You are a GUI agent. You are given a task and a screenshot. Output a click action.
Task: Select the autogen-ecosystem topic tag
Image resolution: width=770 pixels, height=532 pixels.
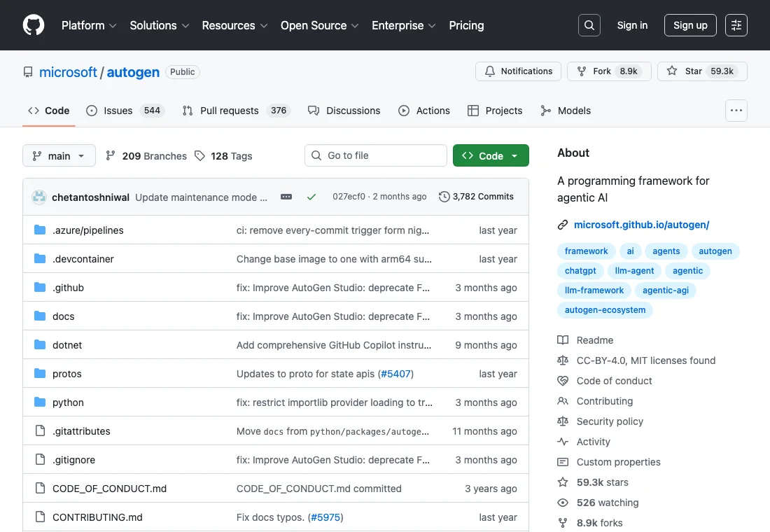tap(605, 310)
